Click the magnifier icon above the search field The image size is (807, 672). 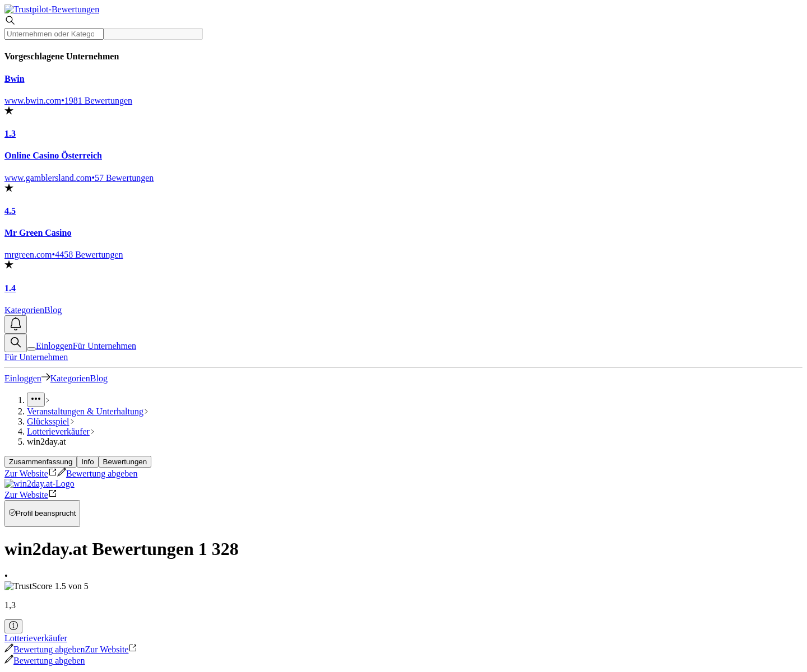click(x=10, y=21)
